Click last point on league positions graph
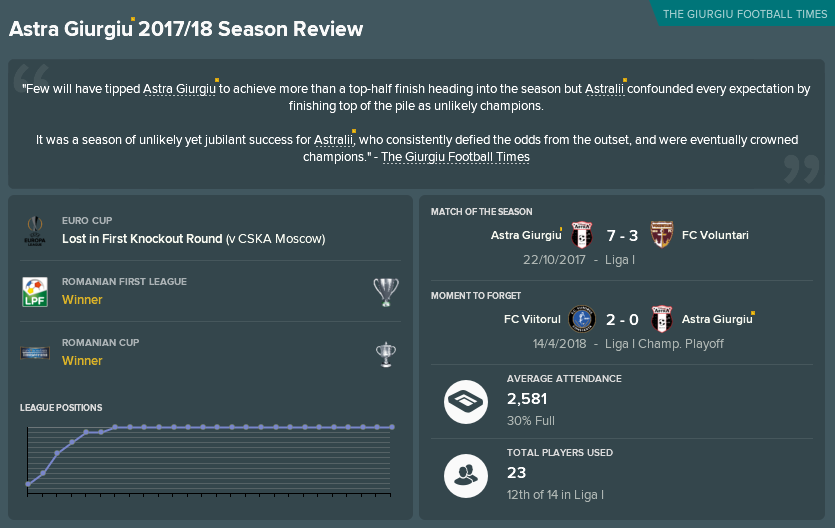 point(392,427)
